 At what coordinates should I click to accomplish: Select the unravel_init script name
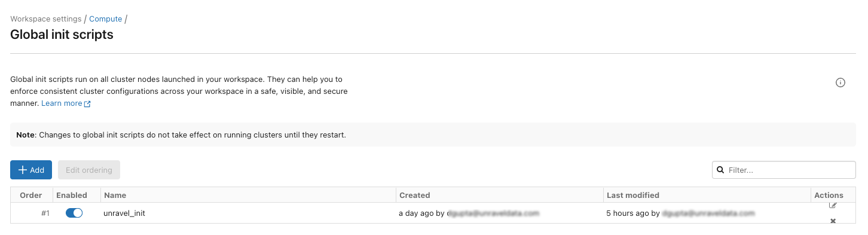(x=124, y=213)
